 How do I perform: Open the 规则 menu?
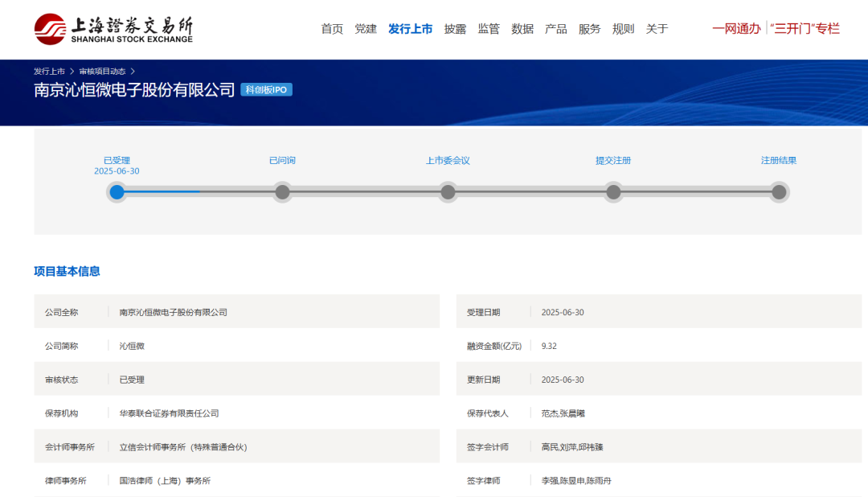(624, 29)
